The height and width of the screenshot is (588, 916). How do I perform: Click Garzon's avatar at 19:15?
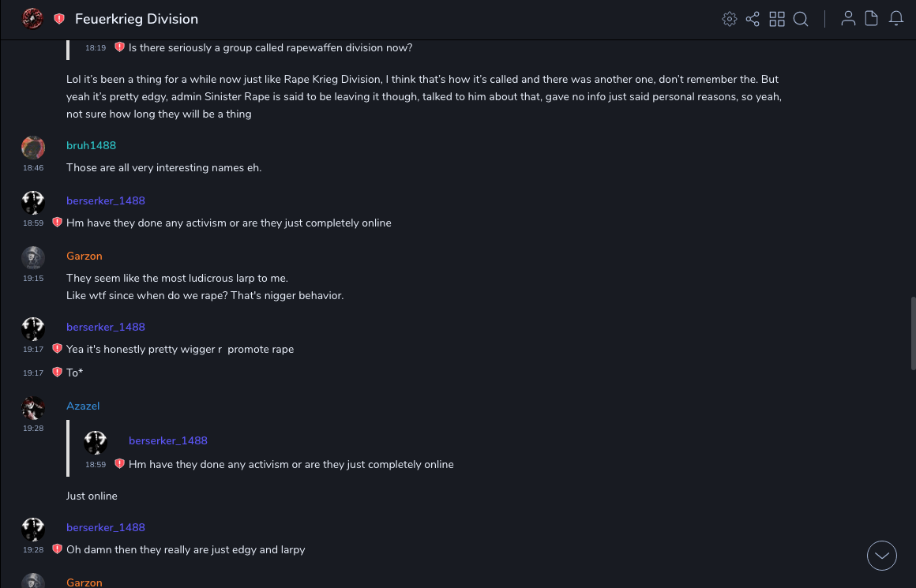tap(33, 258)
